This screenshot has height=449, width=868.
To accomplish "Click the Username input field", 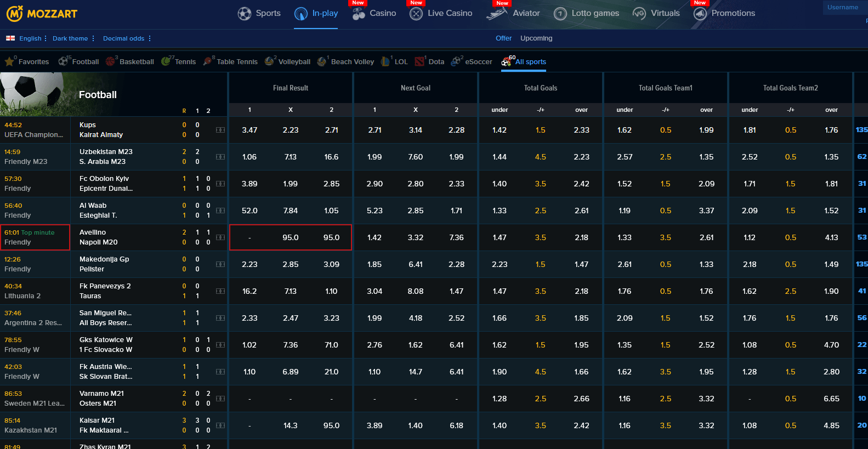I will pyautogui.click(x=845, y=7).
